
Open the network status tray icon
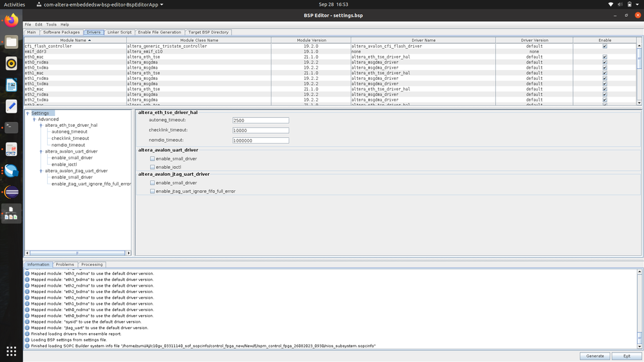click(610, 5)
